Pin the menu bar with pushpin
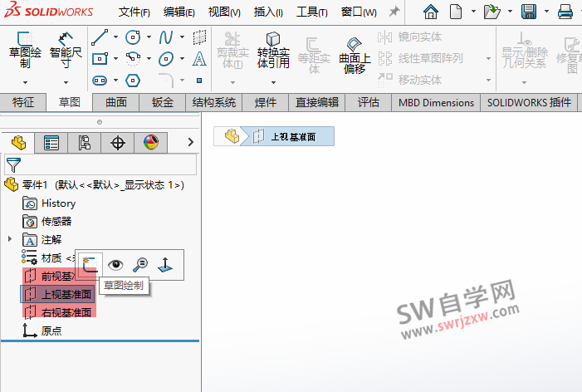The image size is (582, 392). 394,12
